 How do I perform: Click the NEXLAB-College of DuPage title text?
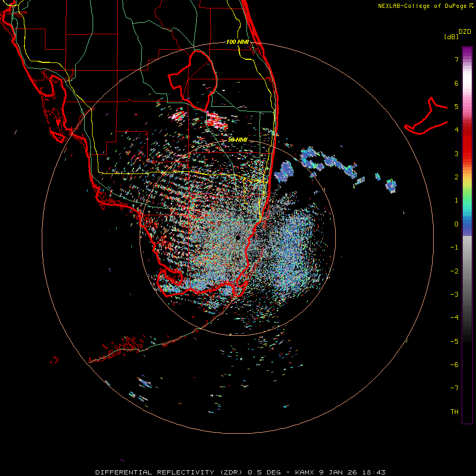(x=425, y=6)
